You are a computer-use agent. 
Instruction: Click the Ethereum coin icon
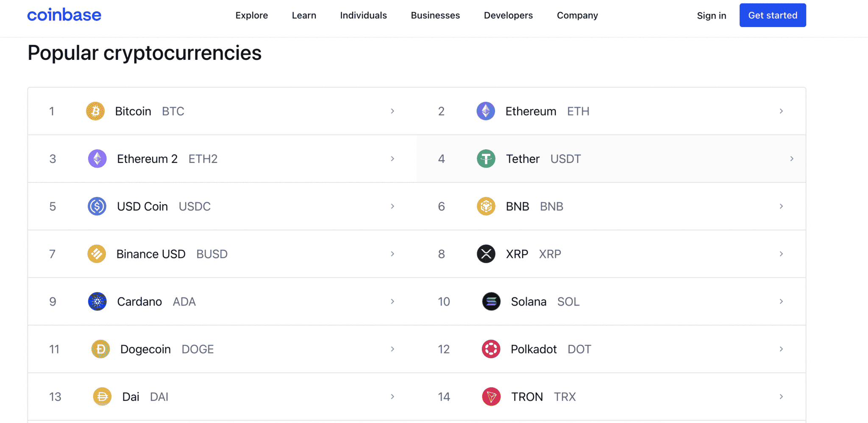[x=486, y=111]
